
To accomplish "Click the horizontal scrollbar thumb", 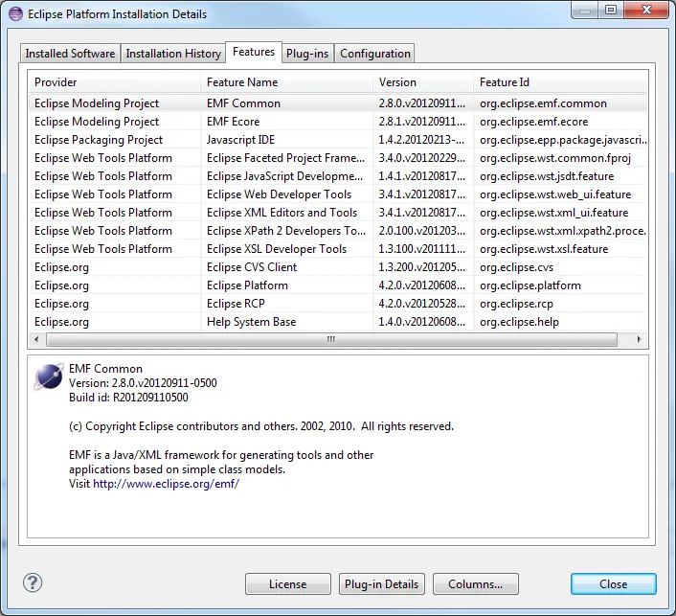I will click(331, 339).
